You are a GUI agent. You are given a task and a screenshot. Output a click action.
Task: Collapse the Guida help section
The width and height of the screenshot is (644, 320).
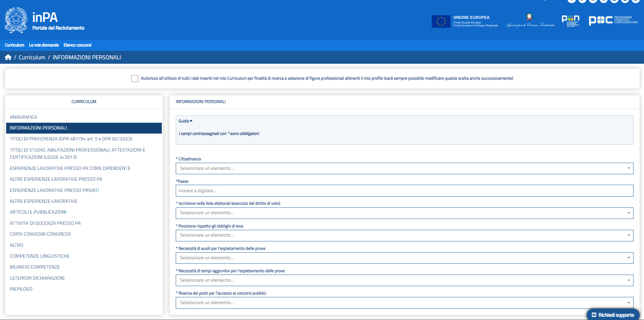click(x=185, y=121)
